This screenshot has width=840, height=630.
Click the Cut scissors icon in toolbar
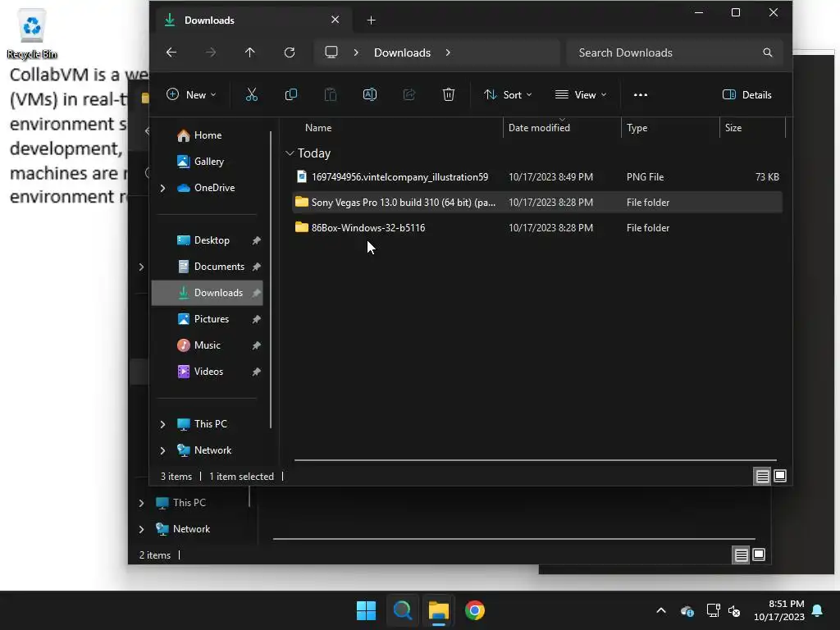click(251, 95)
